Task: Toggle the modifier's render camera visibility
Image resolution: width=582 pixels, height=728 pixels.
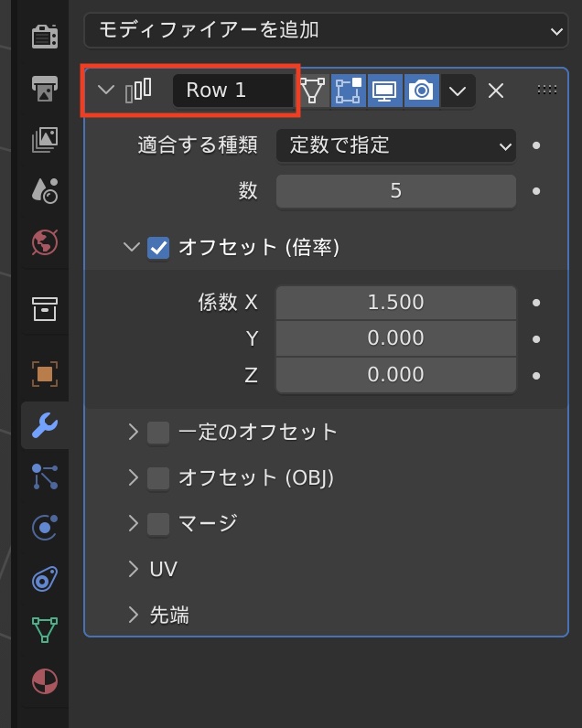Action: 421,91
